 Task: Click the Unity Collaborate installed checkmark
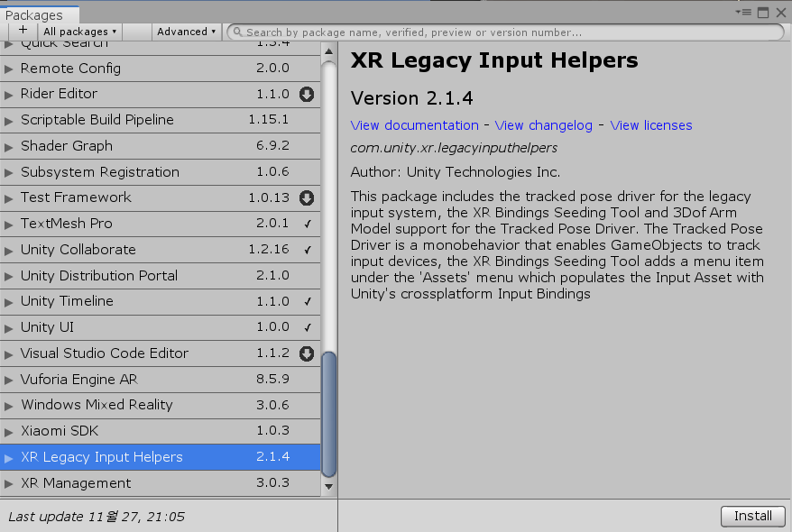click(308, 250)
